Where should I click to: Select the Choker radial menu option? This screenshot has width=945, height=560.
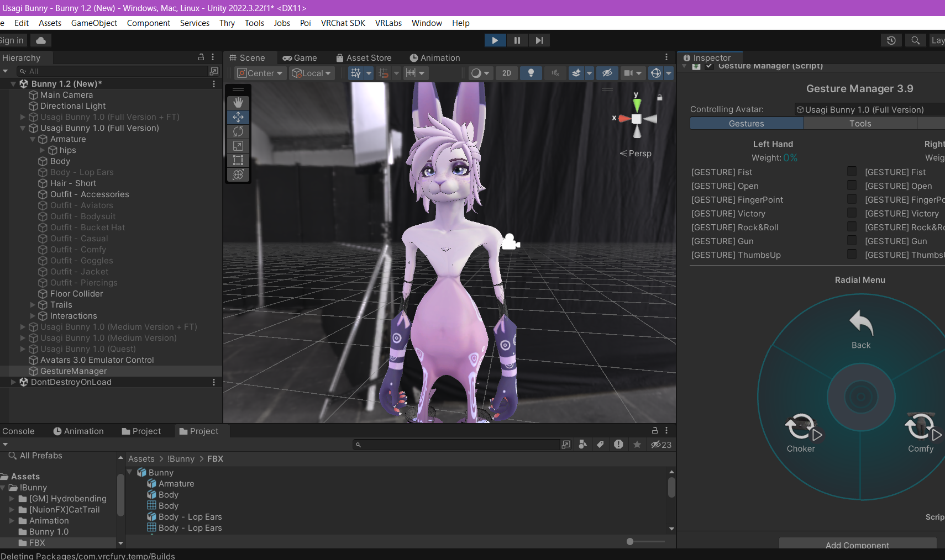801,434
